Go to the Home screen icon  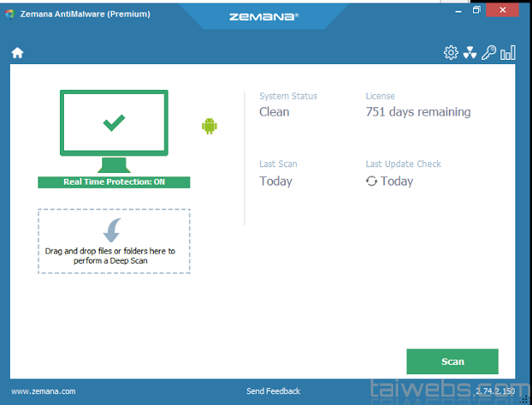(x=17, y=53)
